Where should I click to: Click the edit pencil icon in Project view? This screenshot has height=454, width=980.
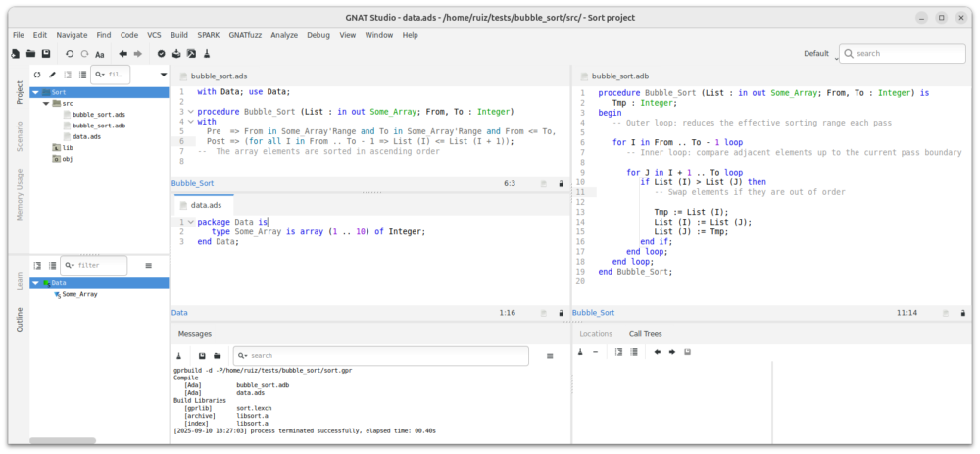coord(52,74)
